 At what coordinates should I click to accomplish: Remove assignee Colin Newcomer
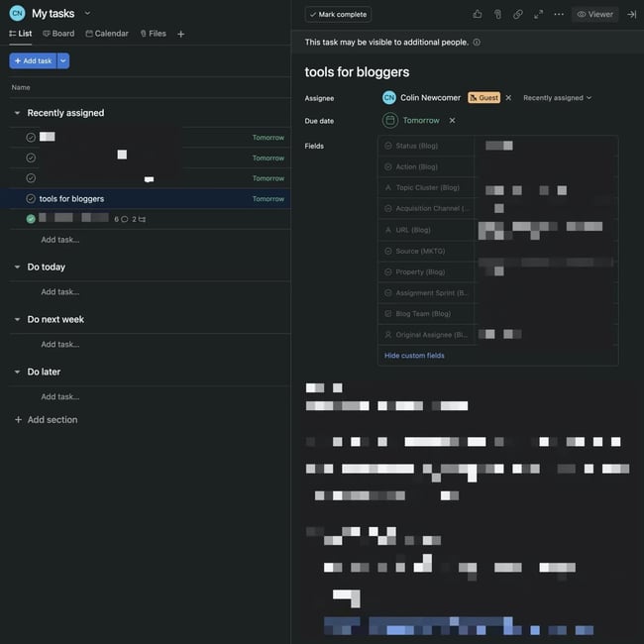tap(508, 98)
